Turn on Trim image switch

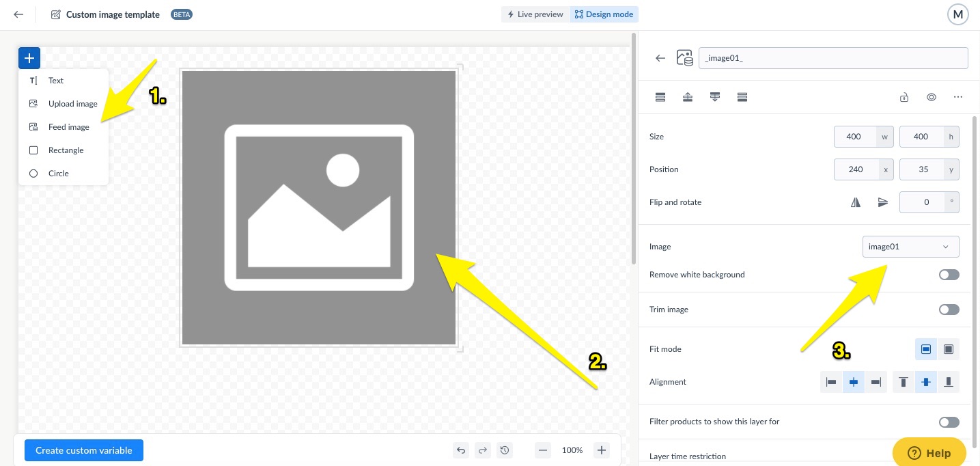click(x=949, y=310)
